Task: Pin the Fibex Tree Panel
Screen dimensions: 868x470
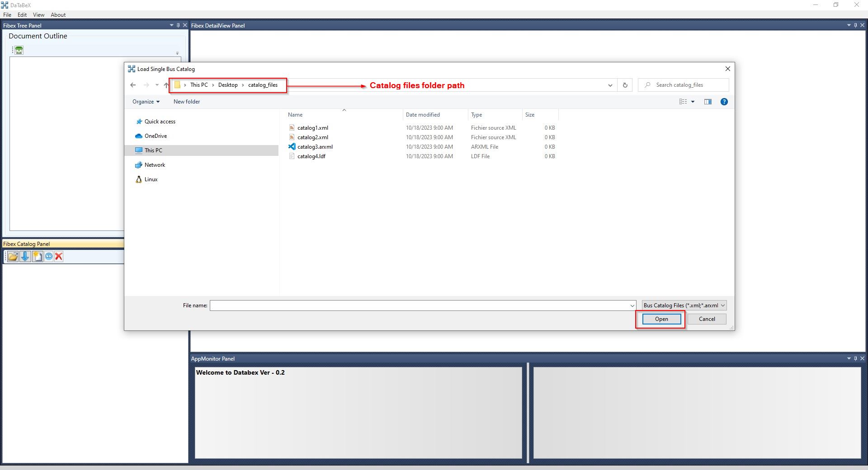Action: [178, 25]
